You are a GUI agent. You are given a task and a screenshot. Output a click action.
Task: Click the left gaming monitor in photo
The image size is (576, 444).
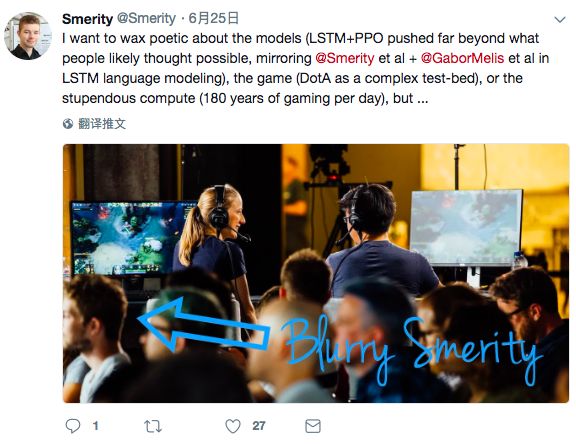click(133, 238)
